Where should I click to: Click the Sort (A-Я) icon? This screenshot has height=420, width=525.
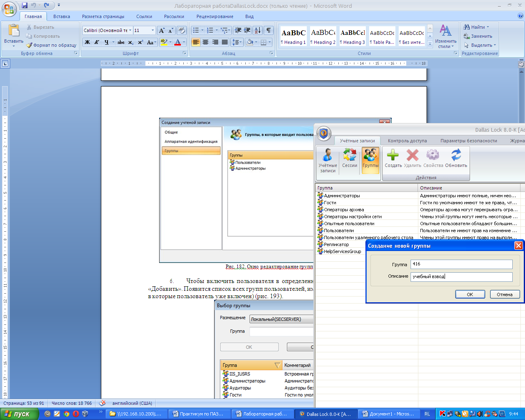(x=258, y=30)
